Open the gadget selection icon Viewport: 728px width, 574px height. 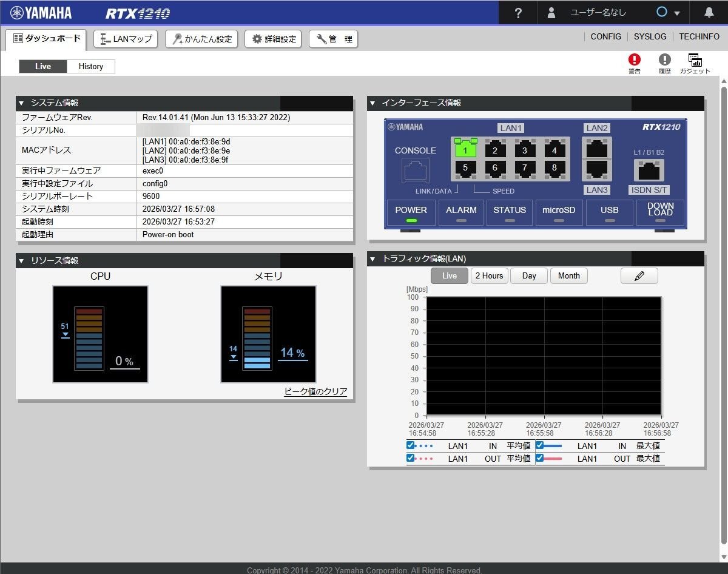(695, 59)
